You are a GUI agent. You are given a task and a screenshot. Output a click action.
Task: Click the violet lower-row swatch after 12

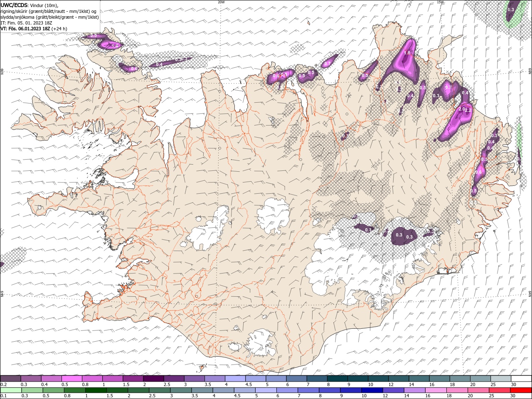point(394,390)
